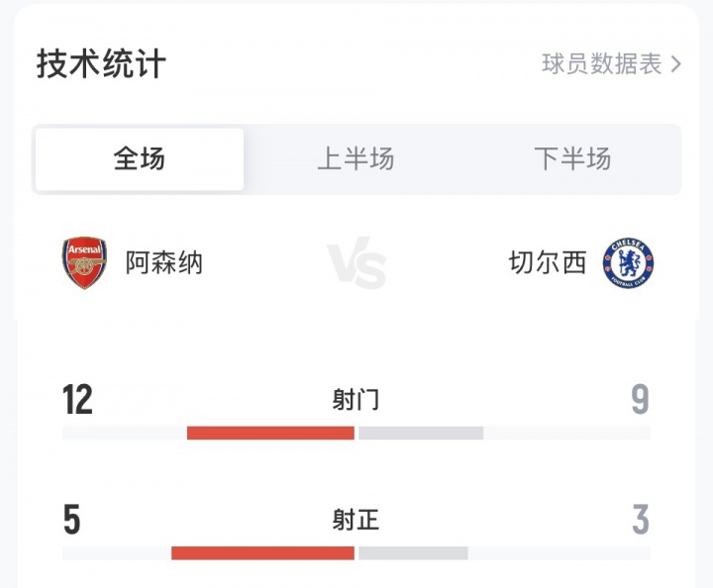Switch to the 上半场 tab
Image resolution: width=713 pixels, height=588 pixels.
(x=356, y=158)
